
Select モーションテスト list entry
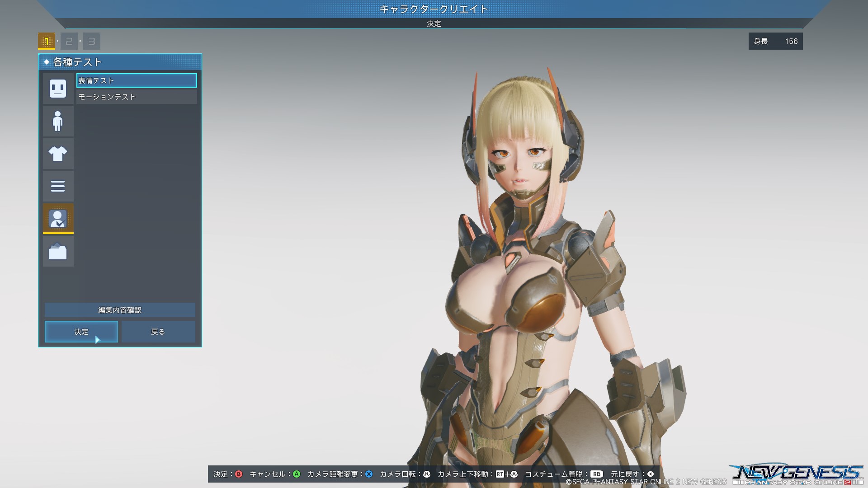pos(137,97)
